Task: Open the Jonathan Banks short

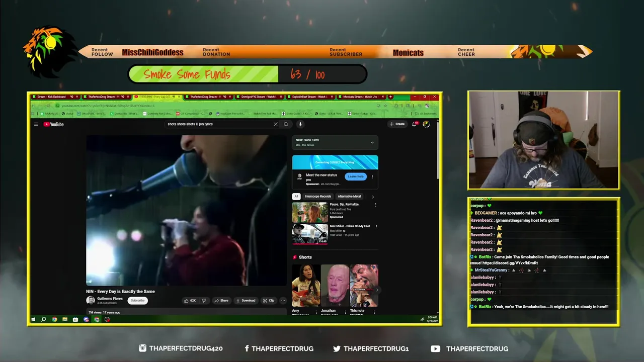Action: (335, 286)
